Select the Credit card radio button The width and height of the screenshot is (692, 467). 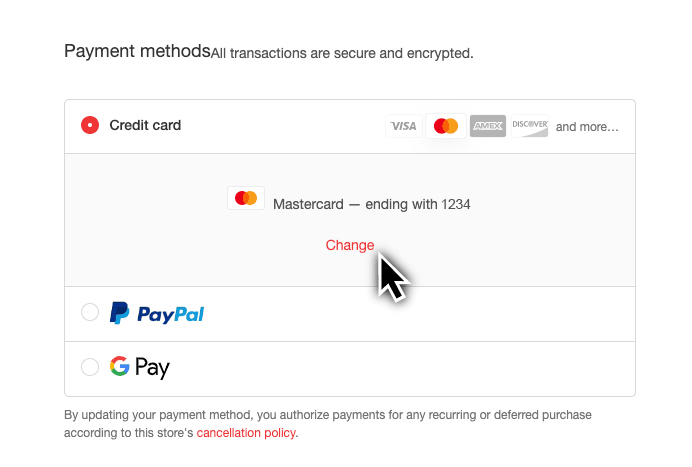(x=90, y=125)
